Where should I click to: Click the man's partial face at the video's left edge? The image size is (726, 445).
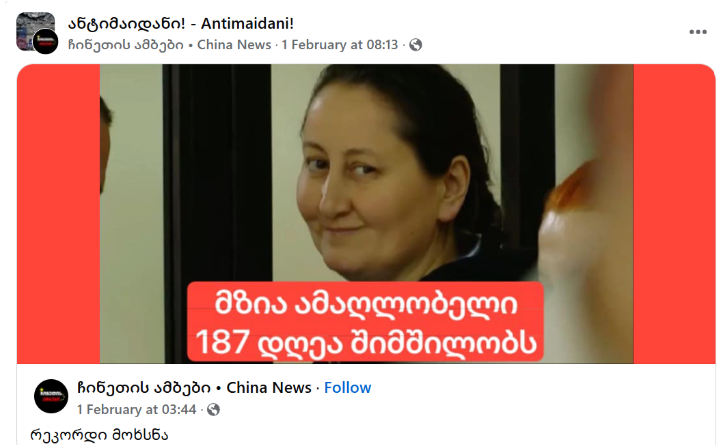click(105, 146)
